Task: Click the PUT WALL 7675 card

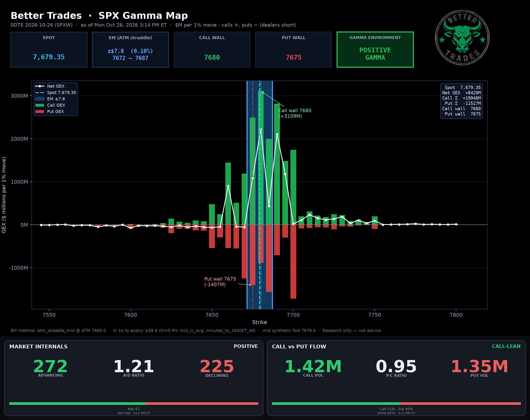Action: pos(293,49)
